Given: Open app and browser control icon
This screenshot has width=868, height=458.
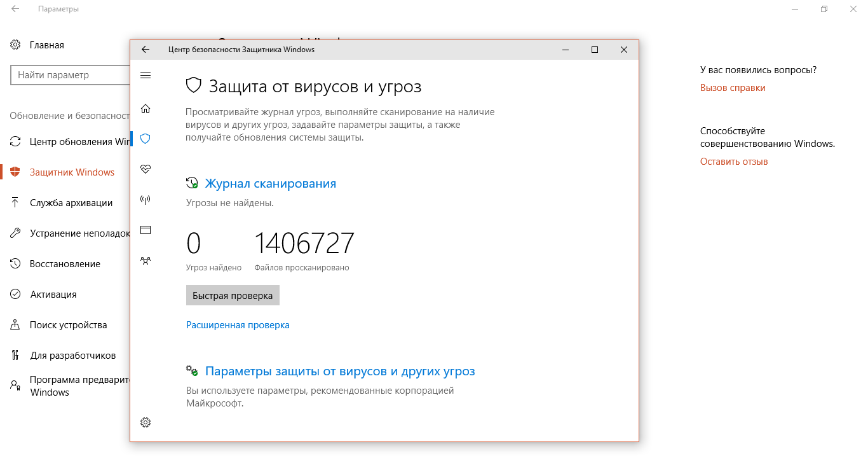Looking at the screenshot, I should (x=146, y=230).
